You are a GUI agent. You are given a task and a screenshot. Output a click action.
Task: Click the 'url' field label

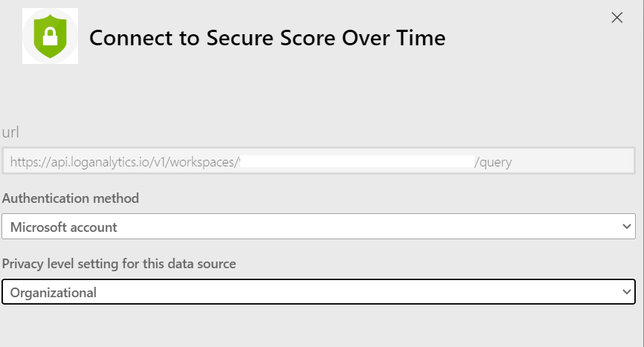click(x=11, y=132)
